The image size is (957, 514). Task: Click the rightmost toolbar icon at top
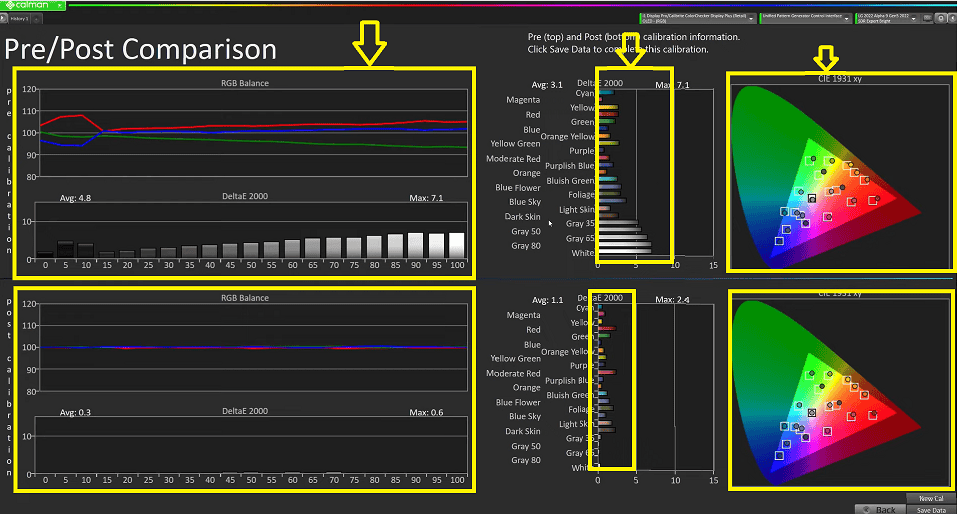click(x=952, y=18)
